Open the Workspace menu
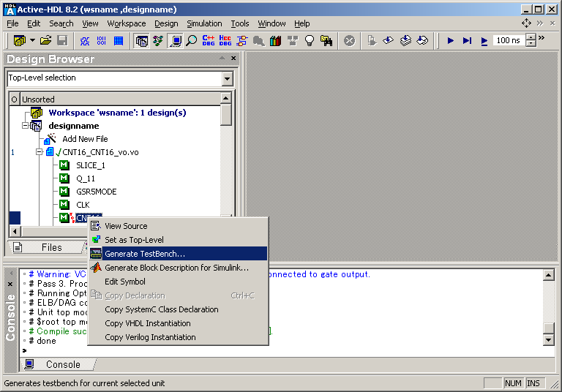The height and width of the screenshot is (392, 562). [127, 23]
